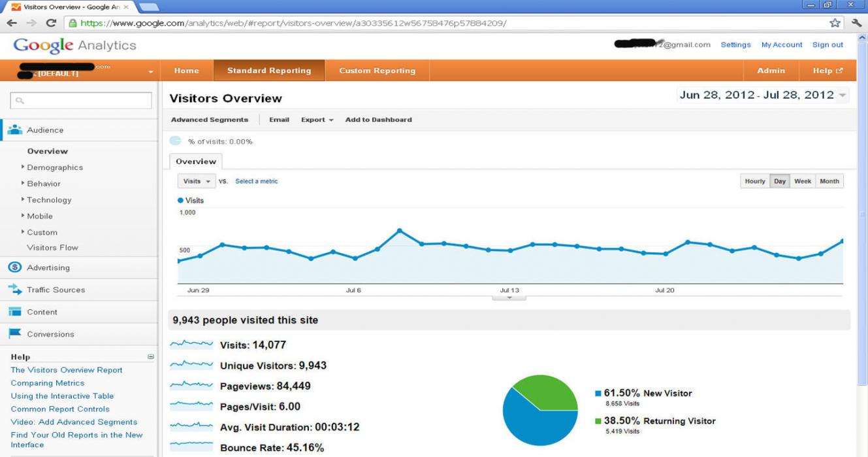Image resolution: width=868 pixels, height=457 pixels.
Task: Open the Admin tab
Action: [x=771, y=71]
